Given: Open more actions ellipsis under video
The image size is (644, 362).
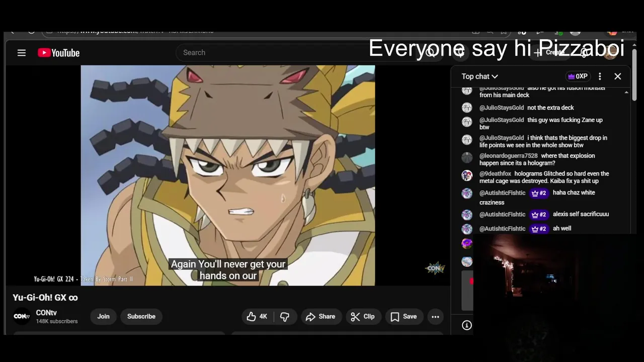Looking at the screenshot, I should pos(435,316).
